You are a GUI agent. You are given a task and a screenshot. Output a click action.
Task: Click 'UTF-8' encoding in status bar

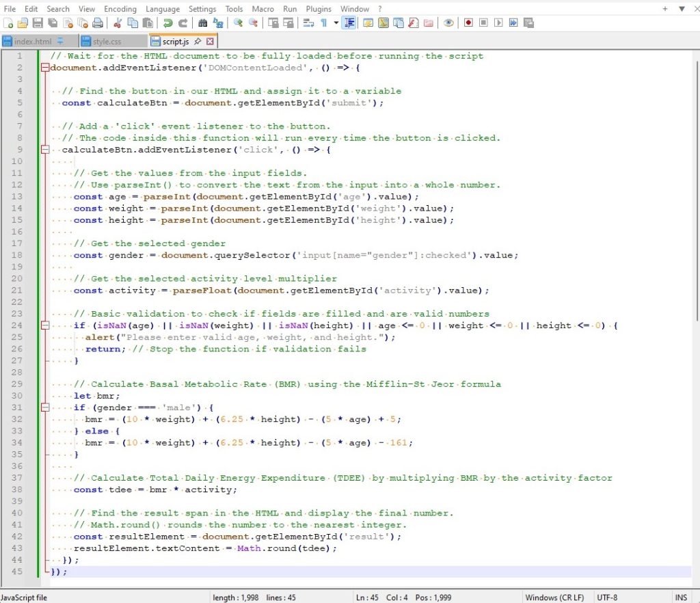coord(607,598)
